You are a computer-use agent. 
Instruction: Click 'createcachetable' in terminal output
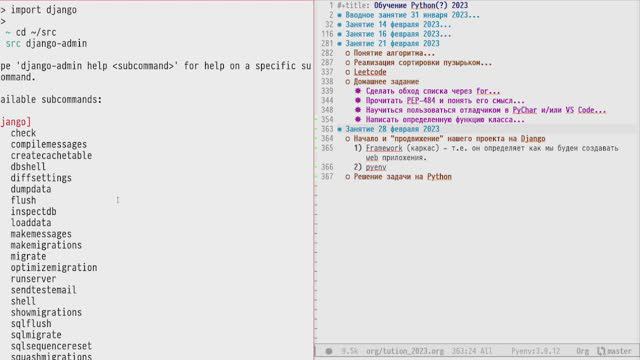tap(51, 156)
